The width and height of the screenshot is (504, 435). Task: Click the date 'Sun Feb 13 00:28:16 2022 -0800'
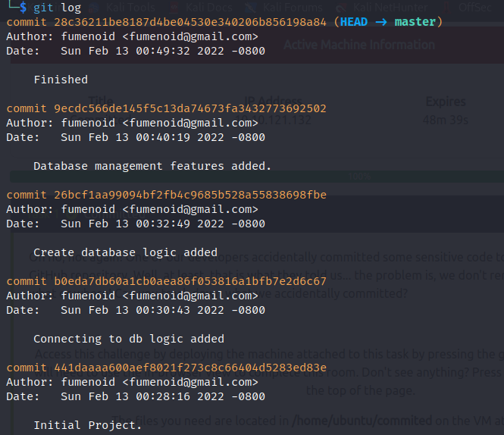click(163, 396)
